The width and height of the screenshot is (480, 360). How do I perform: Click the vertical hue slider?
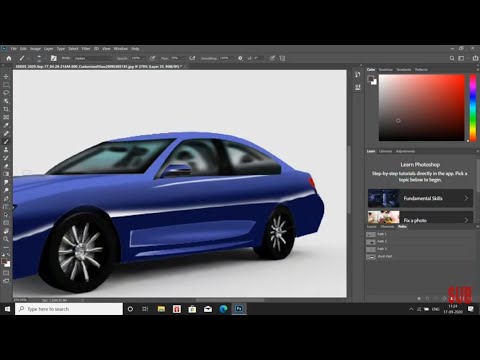(473, 108)
